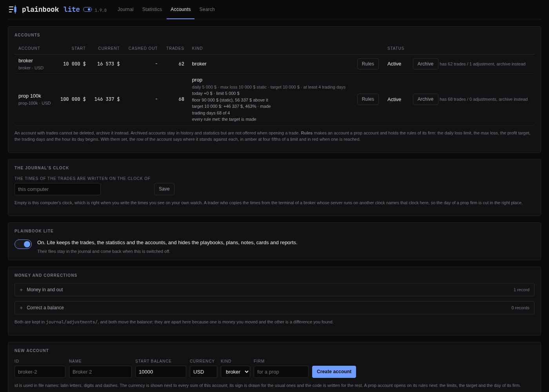Screen dimensions: 549x392
Task: Open the Kind dropdown for the new account
Action: (x=235, y=372)
